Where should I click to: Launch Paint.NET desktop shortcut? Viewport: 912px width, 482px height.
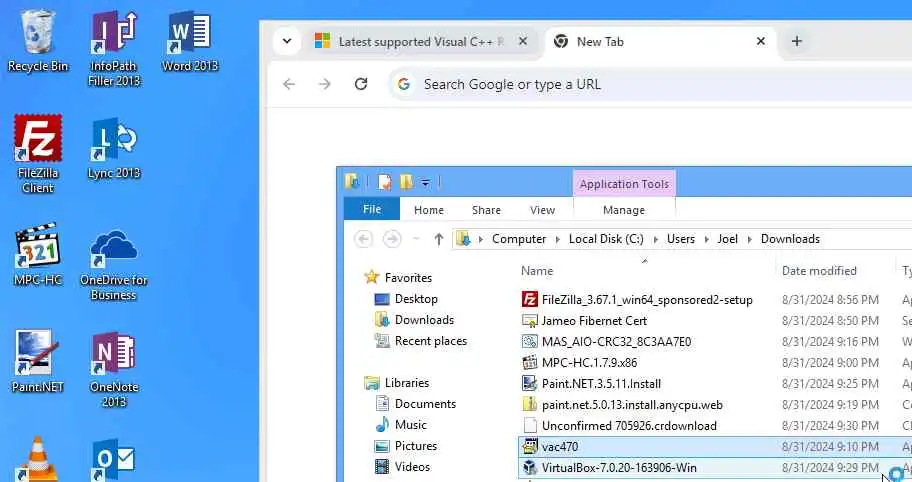click(38, 362)
